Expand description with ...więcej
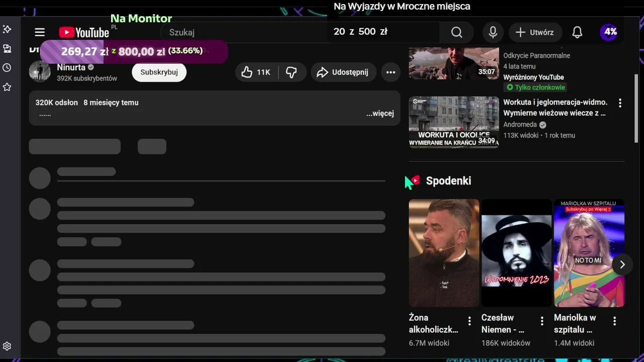This screenshot has height=362, width=644. pos(380,113)
